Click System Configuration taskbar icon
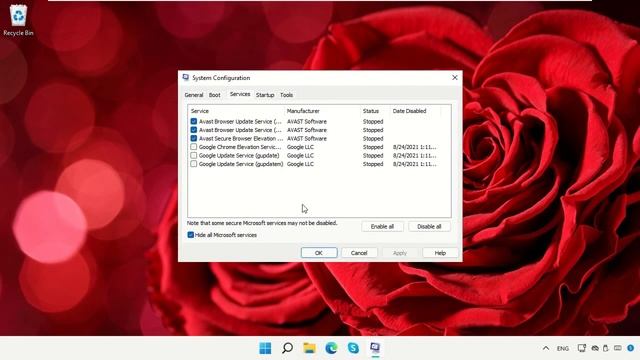 click(x=375, y=348)
